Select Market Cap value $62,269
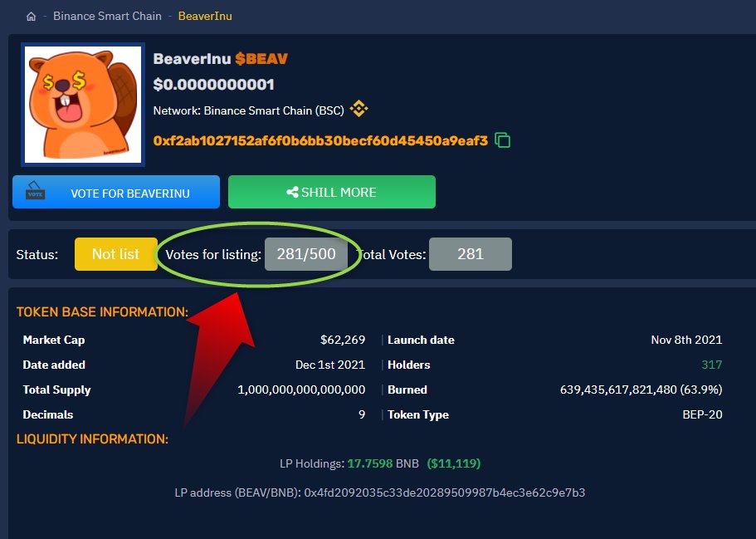Viewport: 756px width, 539px height. [343, 340]
